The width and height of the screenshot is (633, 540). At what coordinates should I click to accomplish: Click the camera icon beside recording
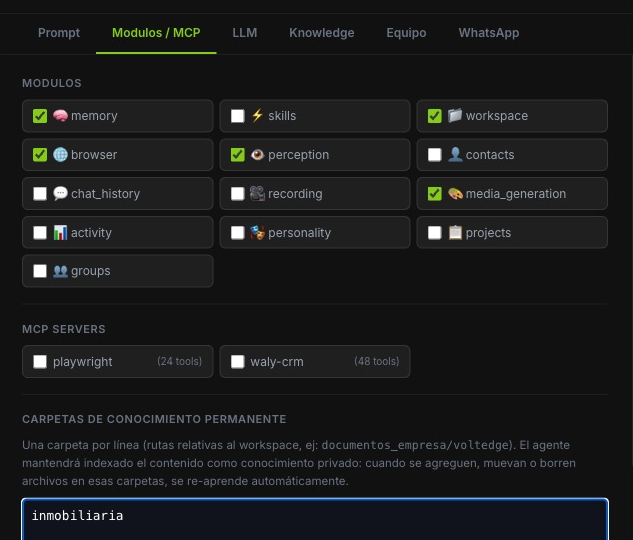click(258, 193)
